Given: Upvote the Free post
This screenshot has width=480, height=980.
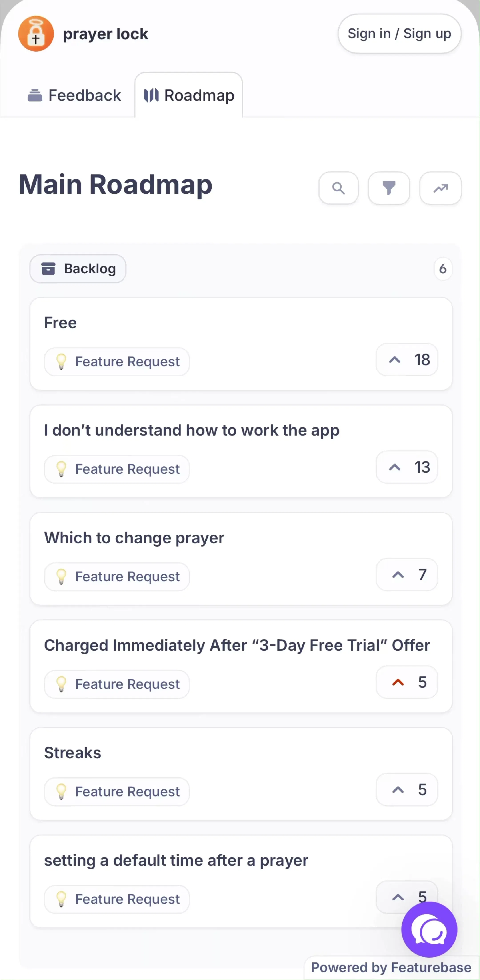Looking at the screenshot, I should 406,360.
